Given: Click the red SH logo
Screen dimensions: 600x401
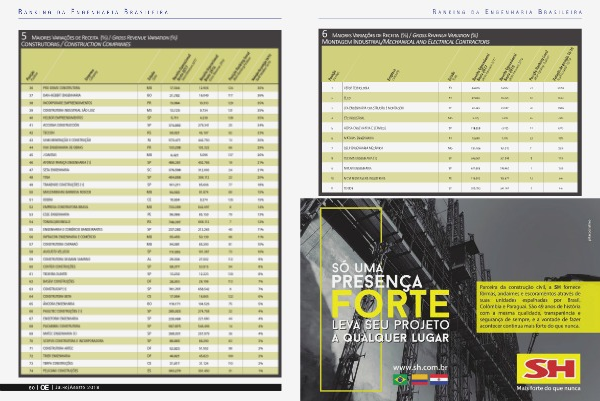Looking at the screenshot, I should click(x=549, y=369).
